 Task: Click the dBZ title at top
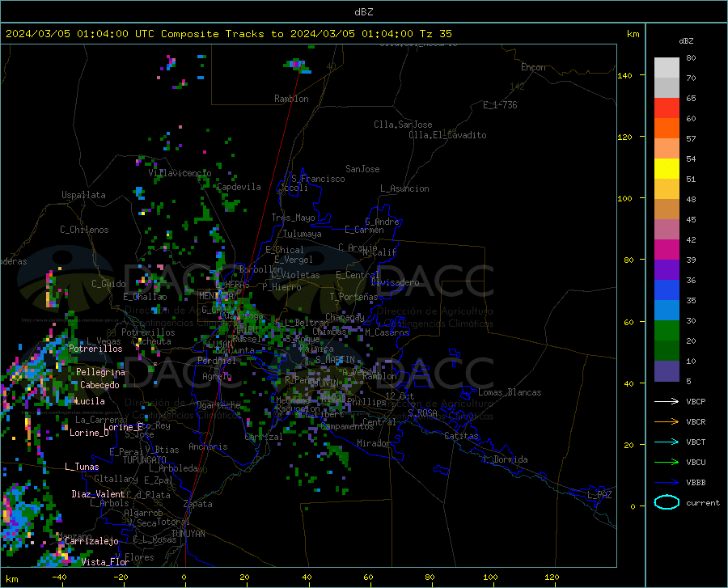[x=363, y=12]
